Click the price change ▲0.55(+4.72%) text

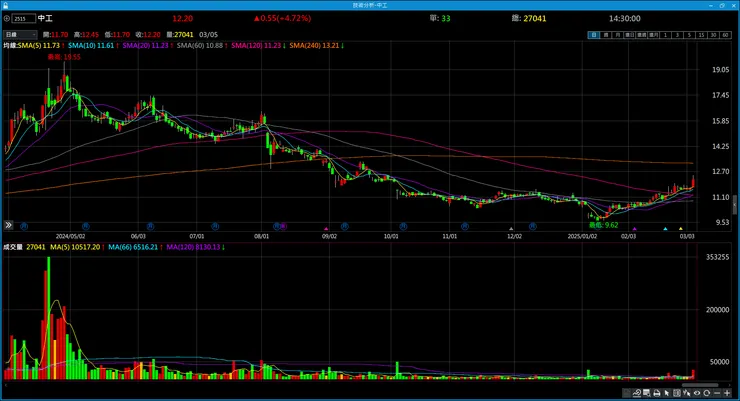[282, 18]
